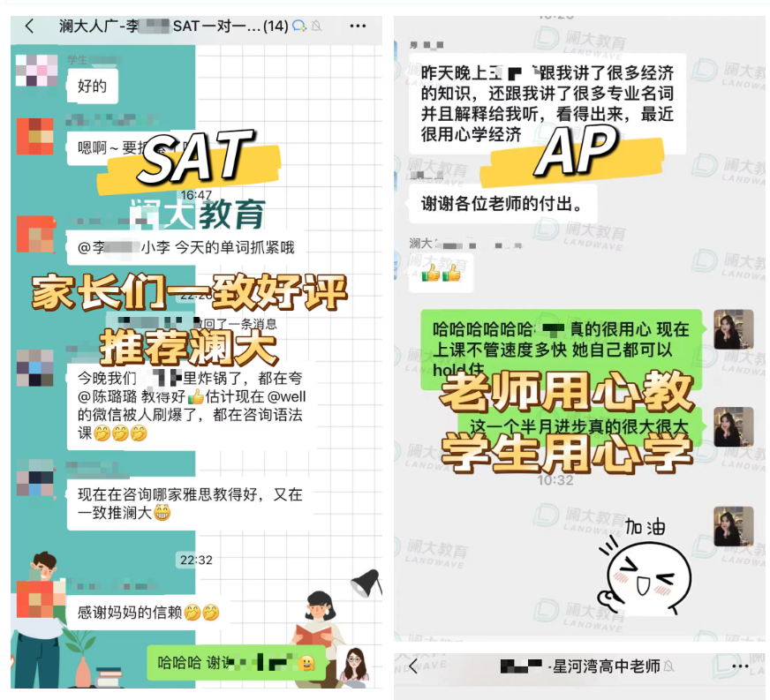Tap the glasses-woman avatar beside 哈哈哈 谢谢

pos(355,664)
